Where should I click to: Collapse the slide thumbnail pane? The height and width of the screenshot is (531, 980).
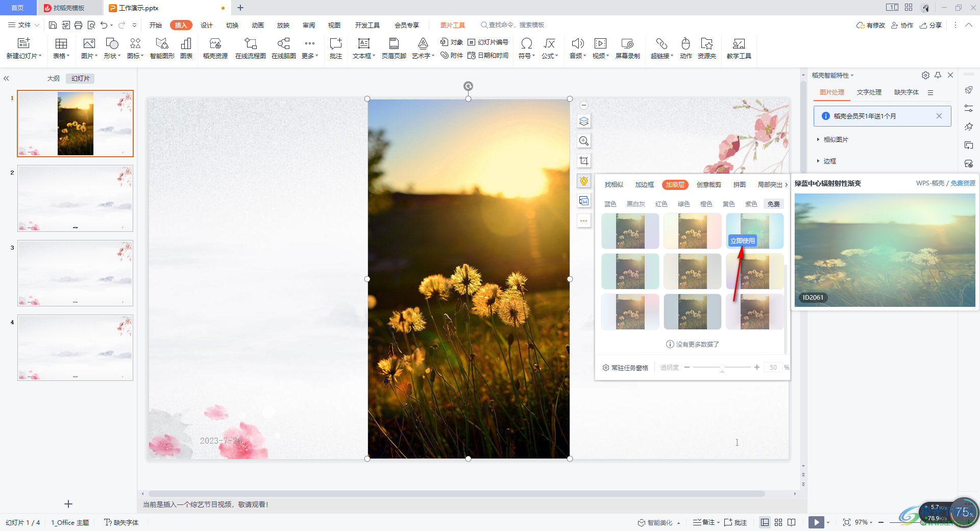(7, 78)
